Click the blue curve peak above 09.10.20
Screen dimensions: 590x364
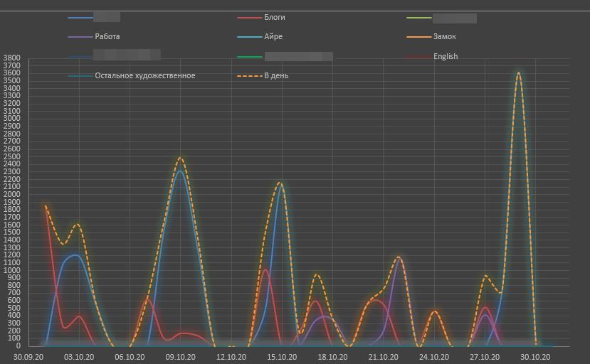tap(181, 171)
